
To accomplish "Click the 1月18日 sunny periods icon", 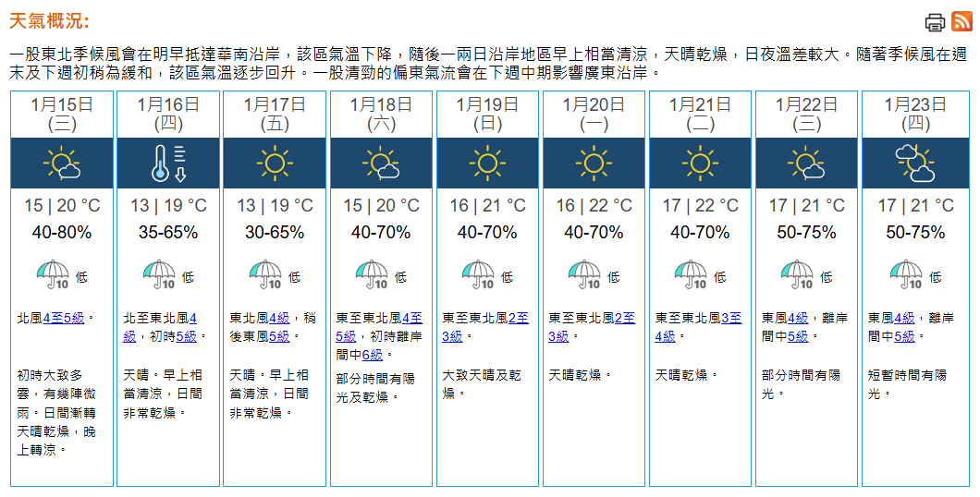I will point(381,164).
